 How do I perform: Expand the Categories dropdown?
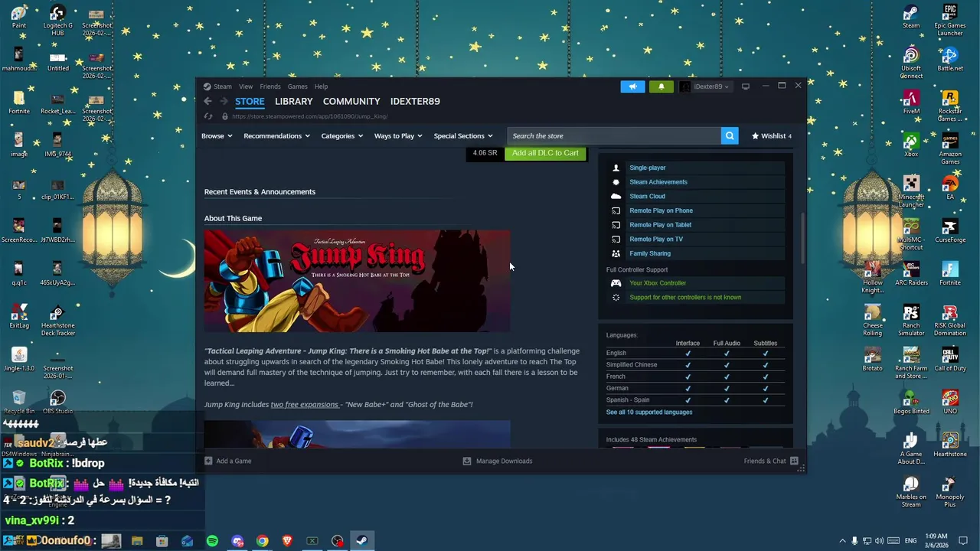pos(341,135)
